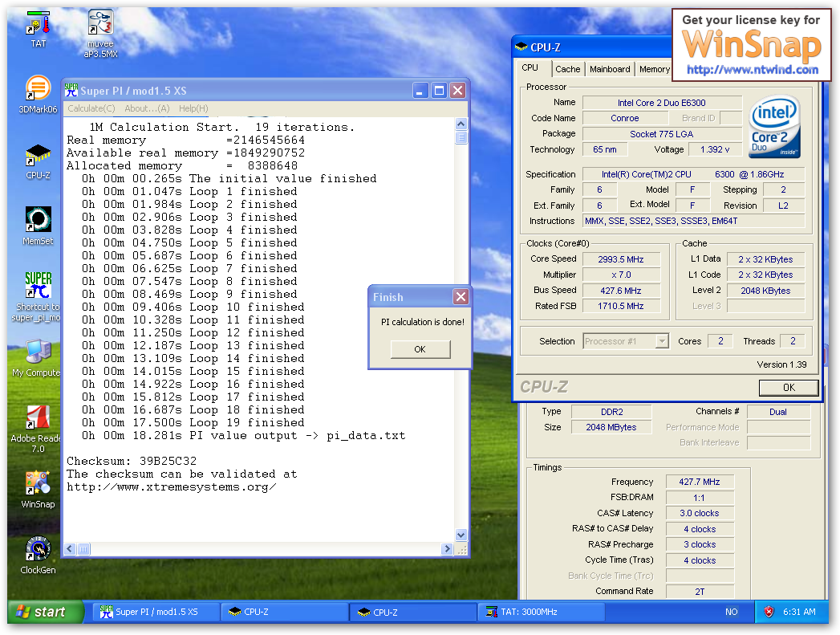Image resolution: width=840 pixels, height=635 pixels.
Task: Click the FSB:DRAM 1:1 value
Action: 700,498
